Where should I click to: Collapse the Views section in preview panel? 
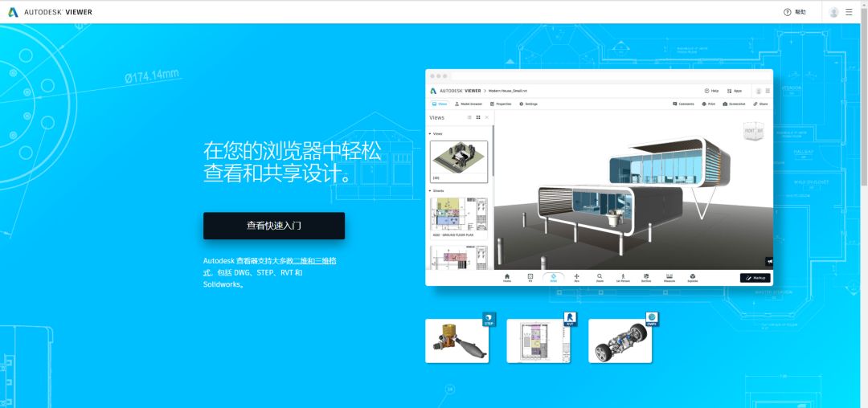pyautogui.click(x=430, y=134)
